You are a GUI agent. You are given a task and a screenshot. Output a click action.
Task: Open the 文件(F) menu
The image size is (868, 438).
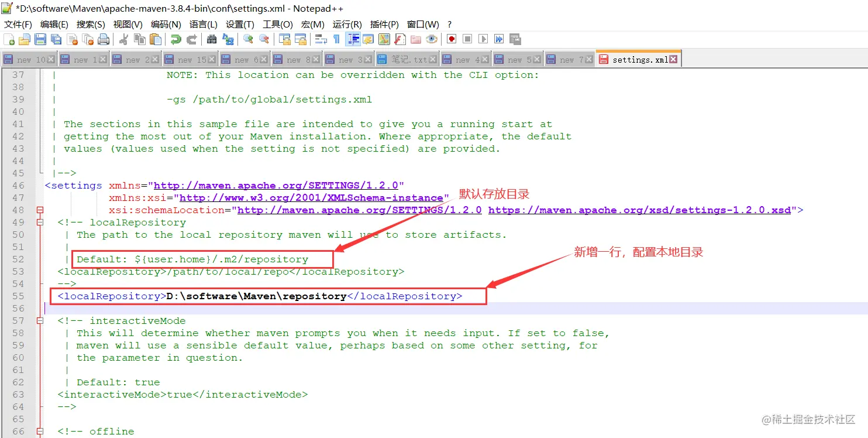coord(18,24)
